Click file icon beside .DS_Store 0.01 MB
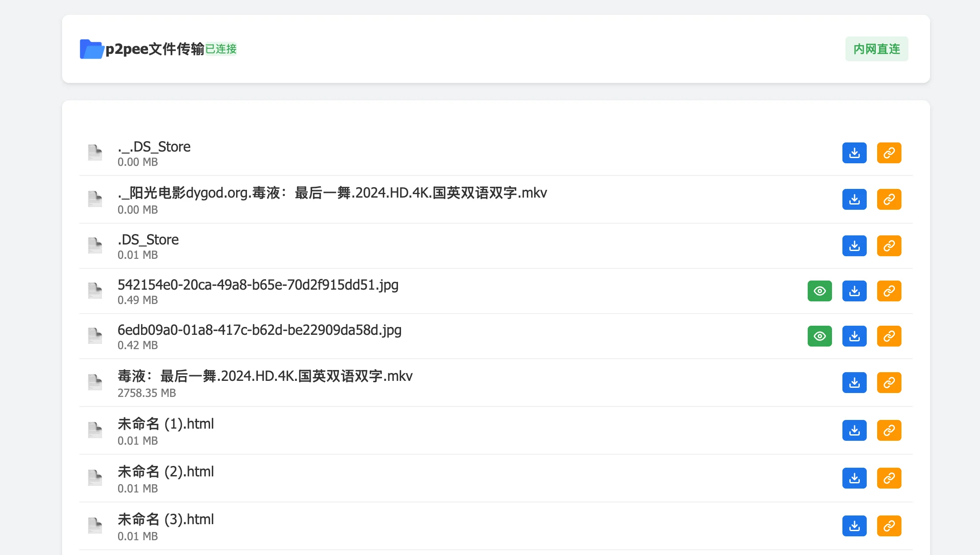Viewport: 980px width, 555px height. point(95,245)
